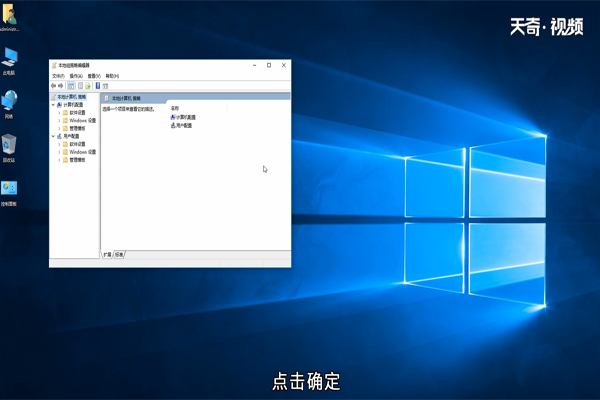Expand 软件设置 under 用户配置
Screen dimensions: 600x400
(59, 144)
